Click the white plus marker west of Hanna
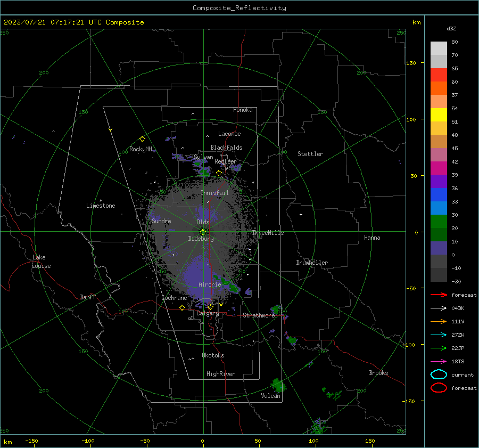 pyautogui.click(x=301, y=214)
